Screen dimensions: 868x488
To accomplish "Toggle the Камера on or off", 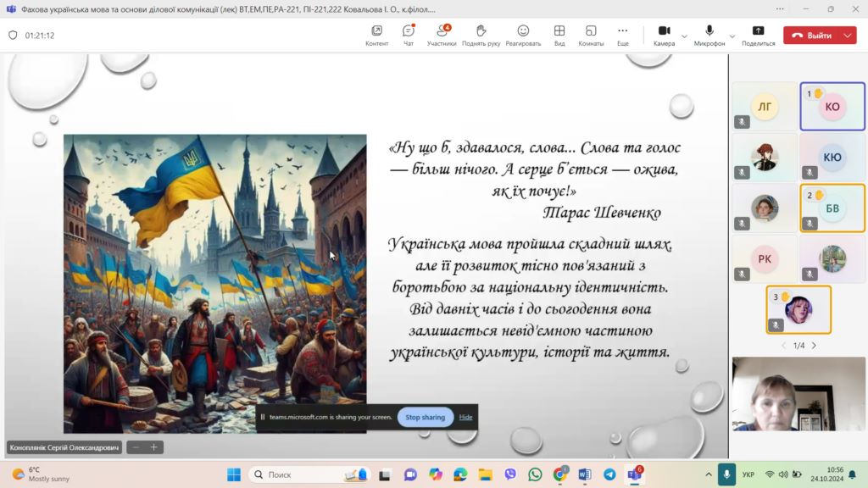I will [x=664, y=35].
